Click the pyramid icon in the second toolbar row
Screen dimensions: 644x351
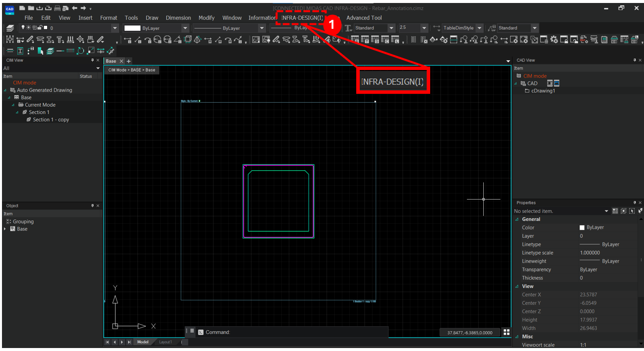[x=198, y=40]
